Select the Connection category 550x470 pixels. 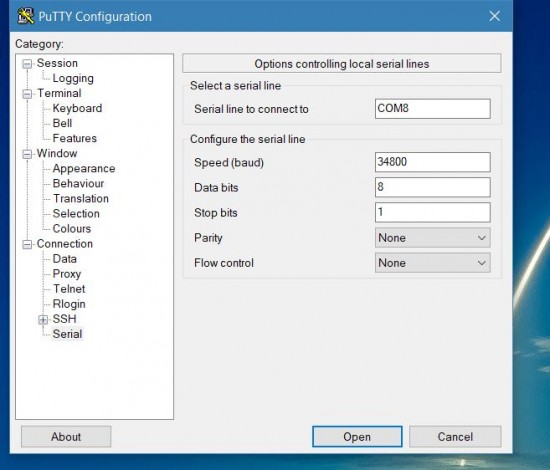pos(65,244)
